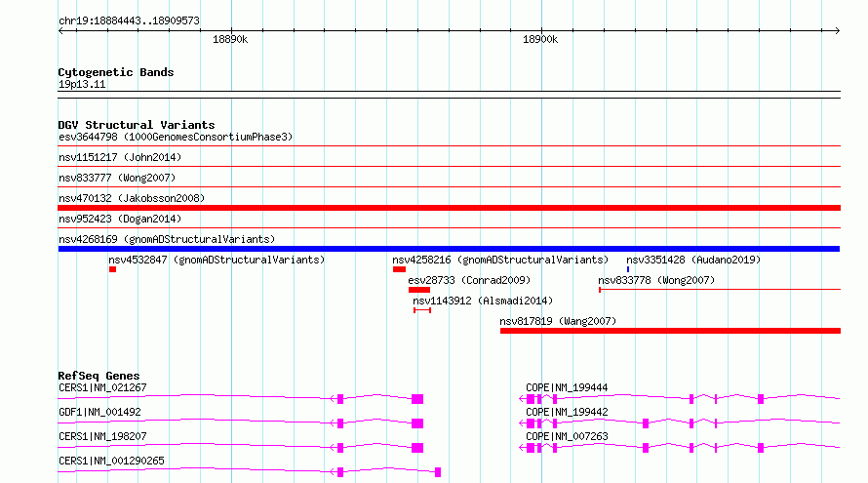This screenshot has height=483, width=868.
Task: Open the nsv833778 (Wong2007) label
Action: [x=656, y=280]
